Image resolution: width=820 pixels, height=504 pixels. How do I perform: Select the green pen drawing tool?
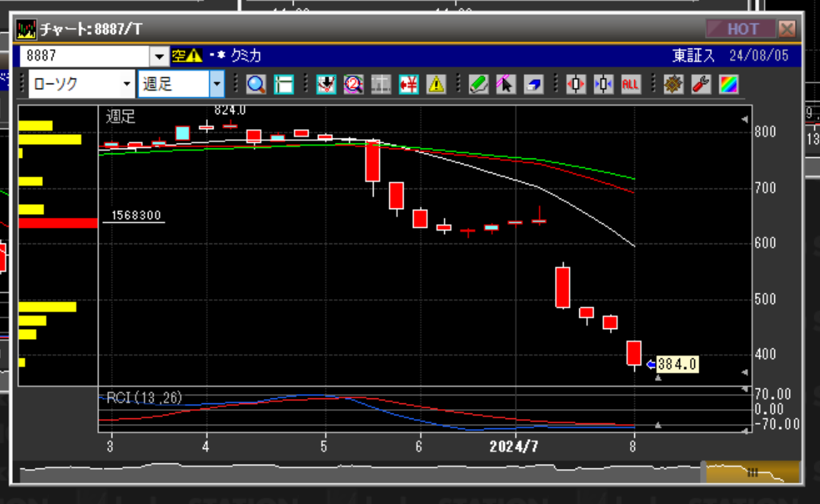479,84
